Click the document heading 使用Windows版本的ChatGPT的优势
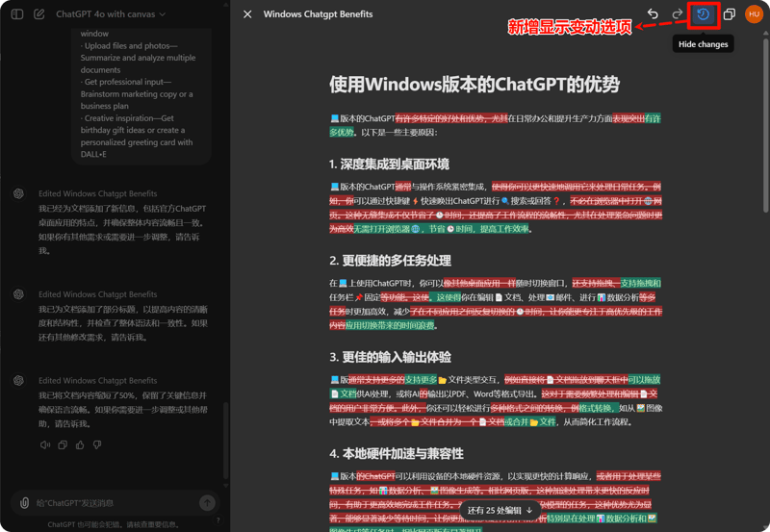The height and width of the screenshot is (532, 770). pos(475,85)
